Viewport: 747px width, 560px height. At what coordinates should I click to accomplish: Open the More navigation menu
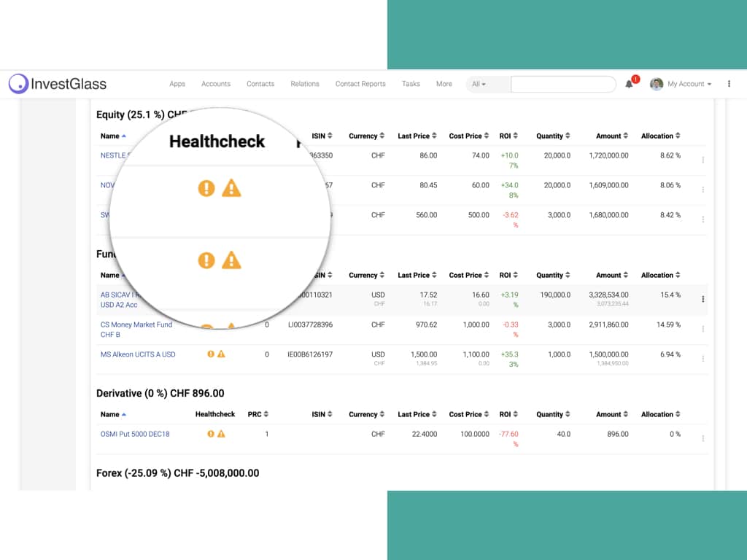pos(444,84)
